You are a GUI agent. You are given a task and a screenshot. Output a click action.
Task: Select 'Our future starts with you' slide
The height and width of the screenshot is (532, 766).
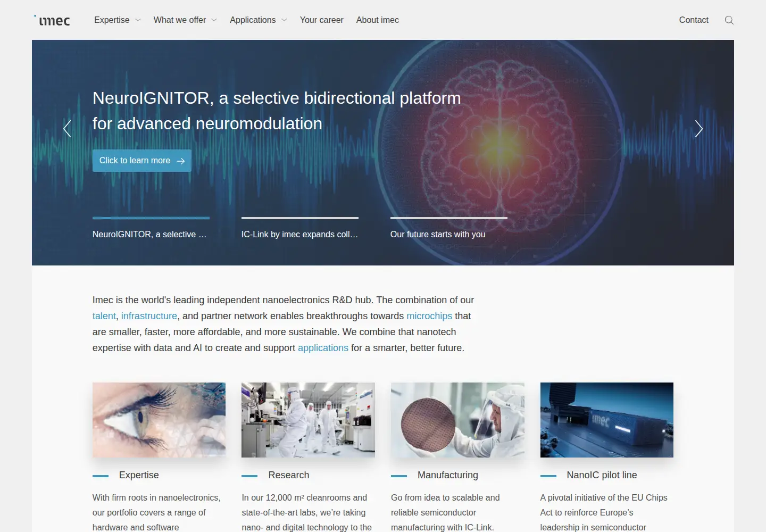pyautogui.click(x=449, y=229)
